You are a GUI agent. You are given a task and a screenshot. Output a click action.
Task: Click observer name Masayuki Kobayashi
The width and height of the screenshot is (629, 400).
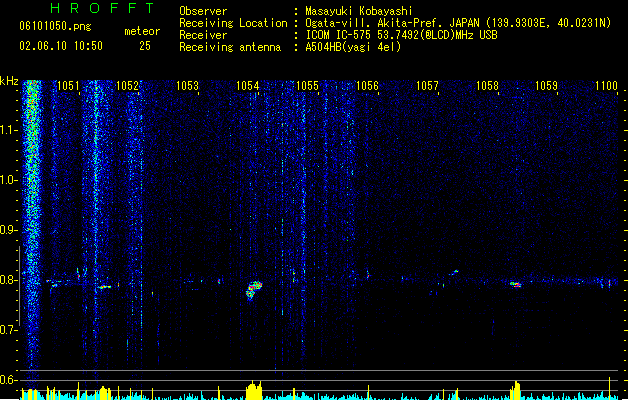coord(359,11)
